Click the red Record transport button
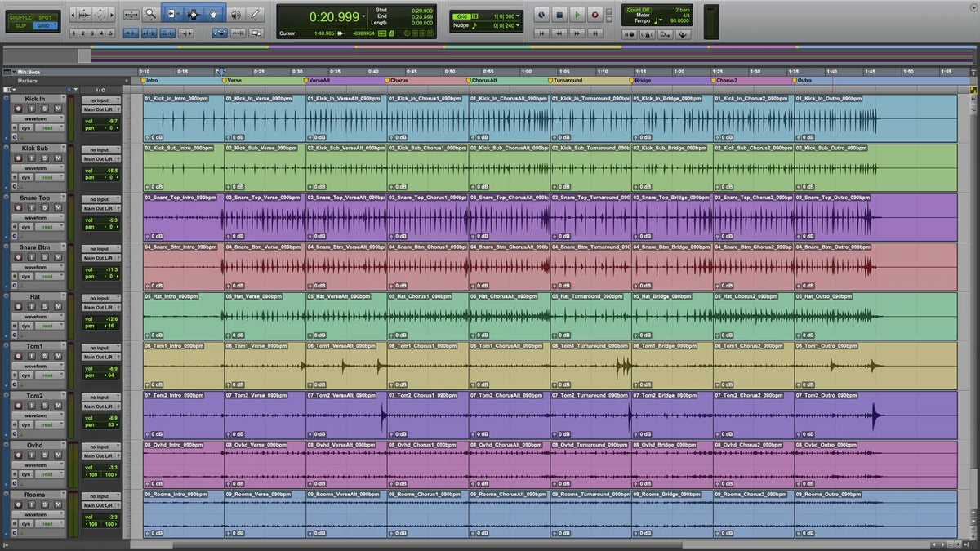The height and width of the screenshot is (551, 980). pyautogui.click(x=595, y=14)
